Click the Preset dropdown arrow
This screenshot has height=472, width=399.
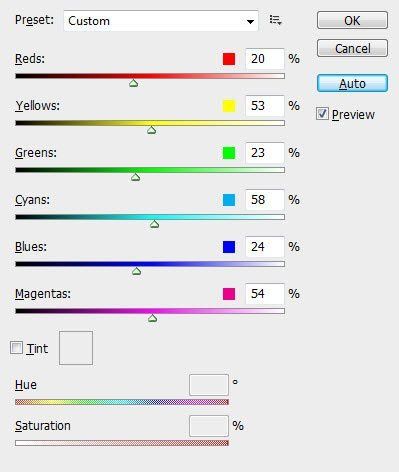click(250, 21)
